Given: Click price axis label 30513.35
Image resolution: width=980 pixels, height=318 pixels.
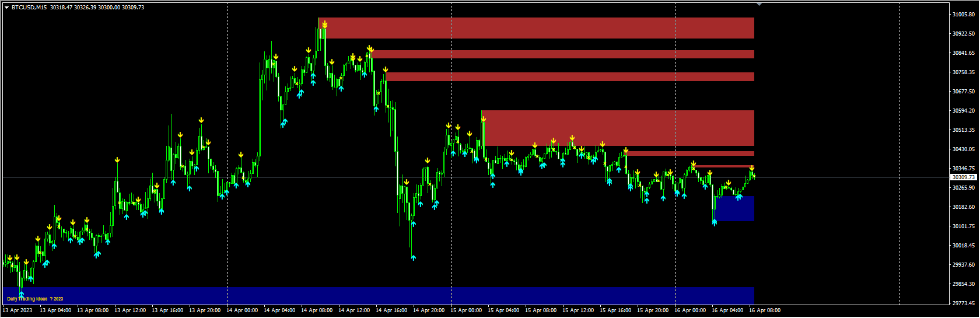Looking at the screenshot, I should tap(964, 130).
